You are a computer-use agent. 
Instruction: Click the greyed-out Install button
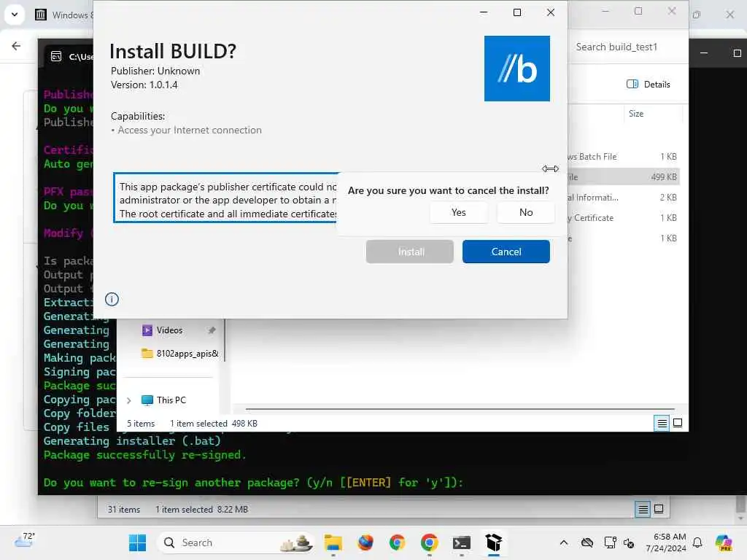[410, 252]
